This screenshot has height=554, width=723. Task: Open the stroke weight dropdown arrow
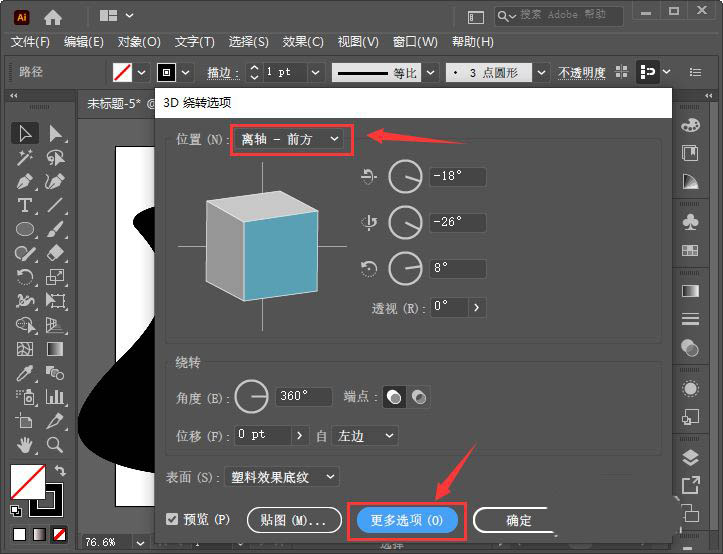(315, 72)
